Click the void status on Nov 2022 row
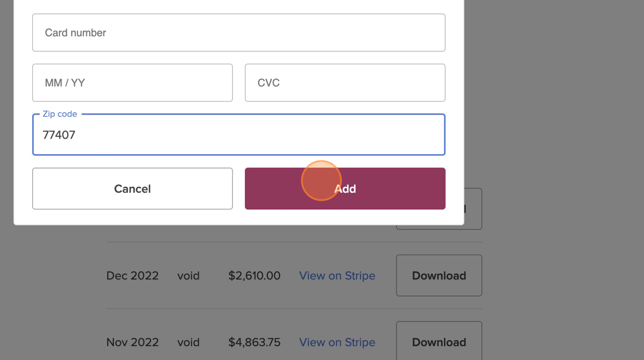Image resolution: width=644 pixels, height=360 pixels. coord(189,342)
